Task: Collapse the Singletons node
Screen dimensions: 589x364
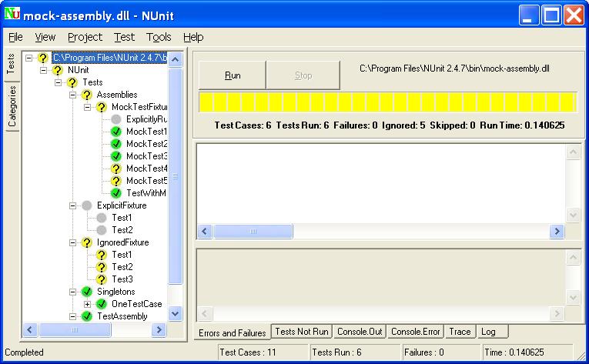Action: pyautogui.click(x=73, y=292)
